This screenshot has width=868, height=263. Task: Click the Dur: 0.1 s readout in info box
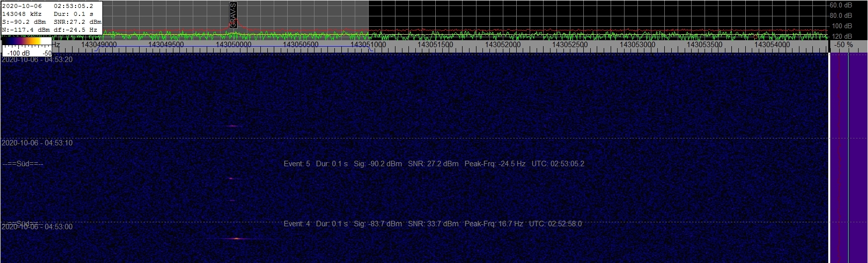[x=73, y=14]
